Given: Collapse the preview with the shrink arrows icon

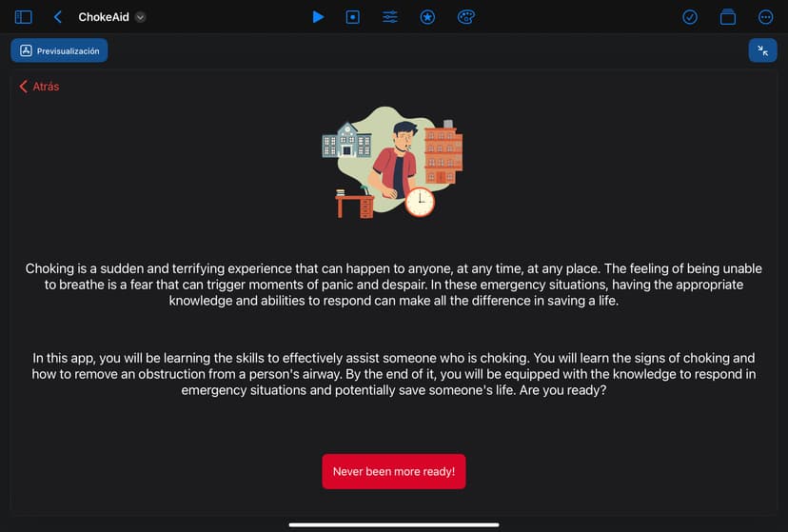Looking at the screenshot, I should pyautogui.click(x=762, y=50).
